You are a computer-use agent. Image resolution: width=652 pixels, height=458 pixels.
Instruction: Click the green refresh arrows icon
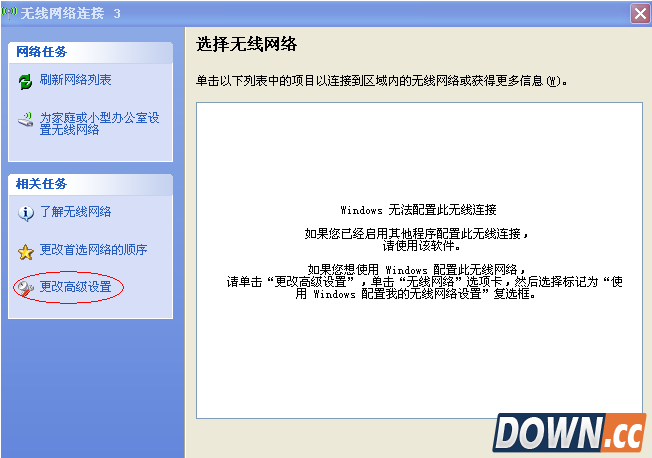26,80
